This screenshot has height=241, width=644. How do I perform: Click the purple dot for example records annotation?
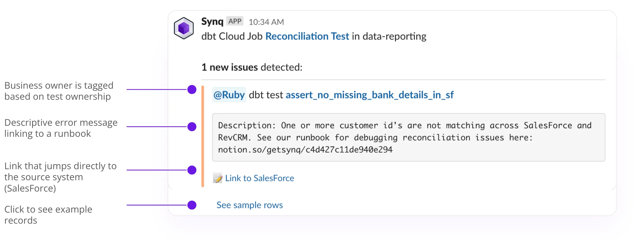192,205
